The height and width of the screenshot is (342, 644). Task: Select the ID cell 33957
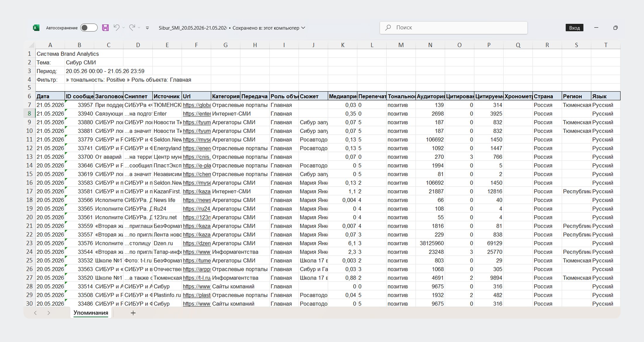pyautogui.click(x=79, y=105)
